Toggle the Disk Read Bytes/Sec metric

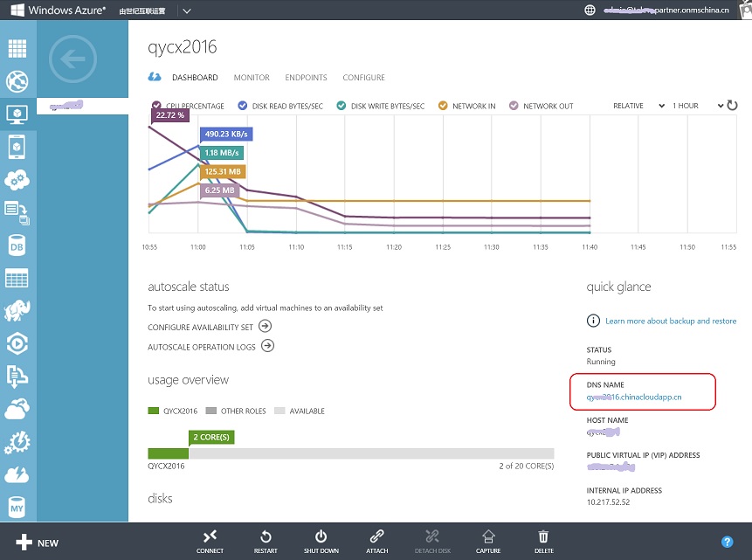pos(243,106)
